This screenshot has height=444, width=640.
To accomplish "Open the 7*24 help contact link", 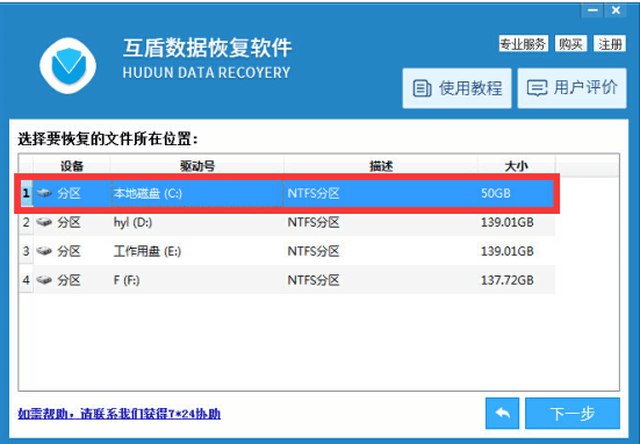I will coord(119,414).
